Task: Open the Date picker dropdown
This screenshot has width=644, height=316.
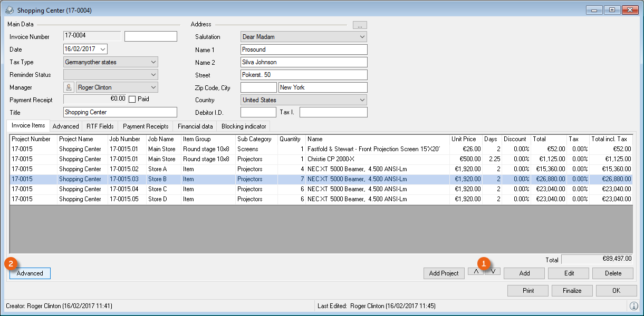Action: (x=102, y=49)
